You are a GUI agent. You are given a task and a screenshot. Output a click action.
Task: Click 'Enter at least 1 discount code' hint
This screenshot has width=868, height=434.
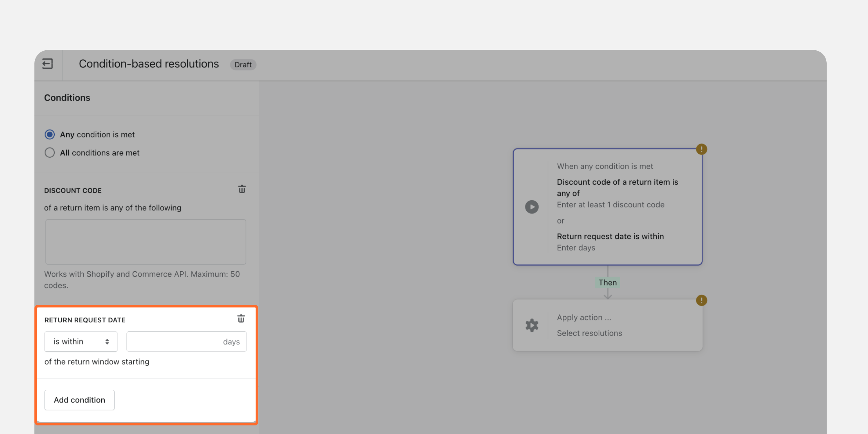[610, 205]
